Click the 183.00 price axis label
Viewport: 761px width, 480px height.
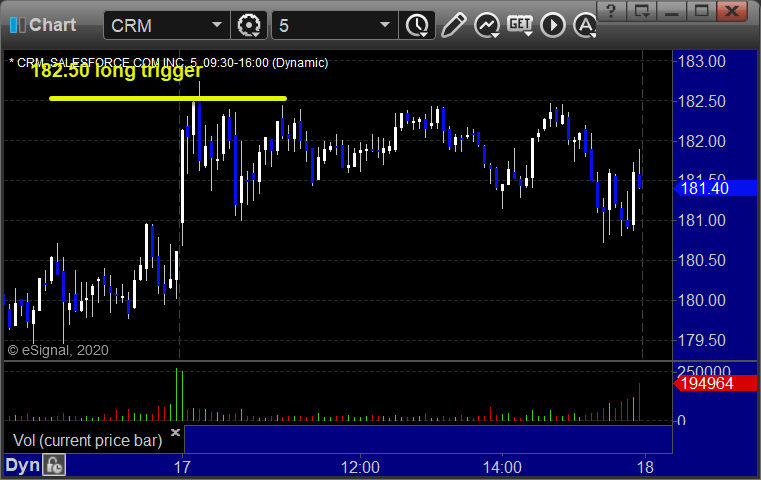click(x=701, y=62)
